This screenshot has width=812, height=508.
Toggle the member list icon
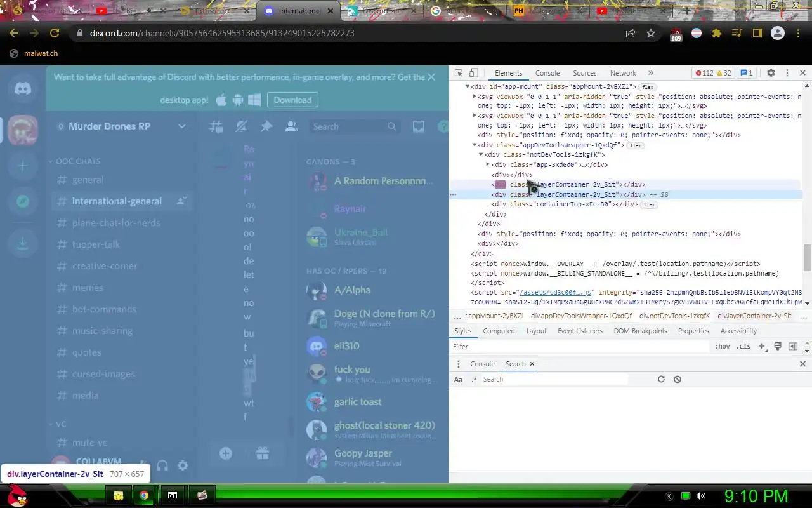pyautogui.click(x=292, y=126)
